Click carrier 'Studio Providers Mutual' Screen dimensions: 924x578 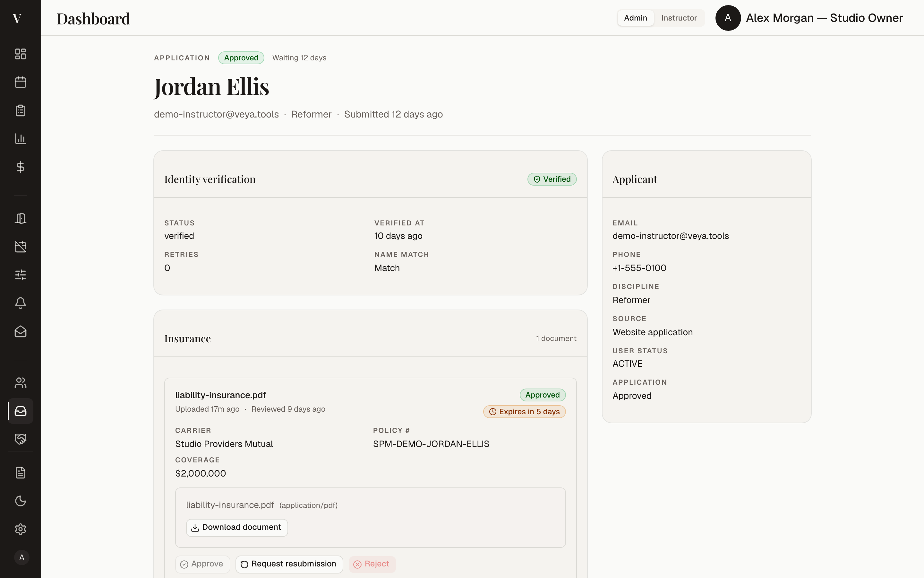tap(224, 444)
